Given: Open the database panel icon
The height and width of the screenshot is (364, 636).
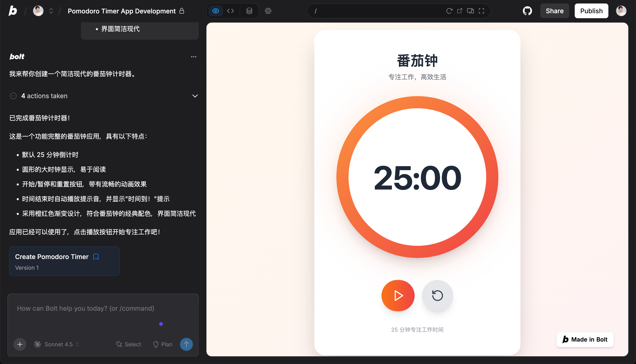Looking at the screenshot, I should point(249,11).
